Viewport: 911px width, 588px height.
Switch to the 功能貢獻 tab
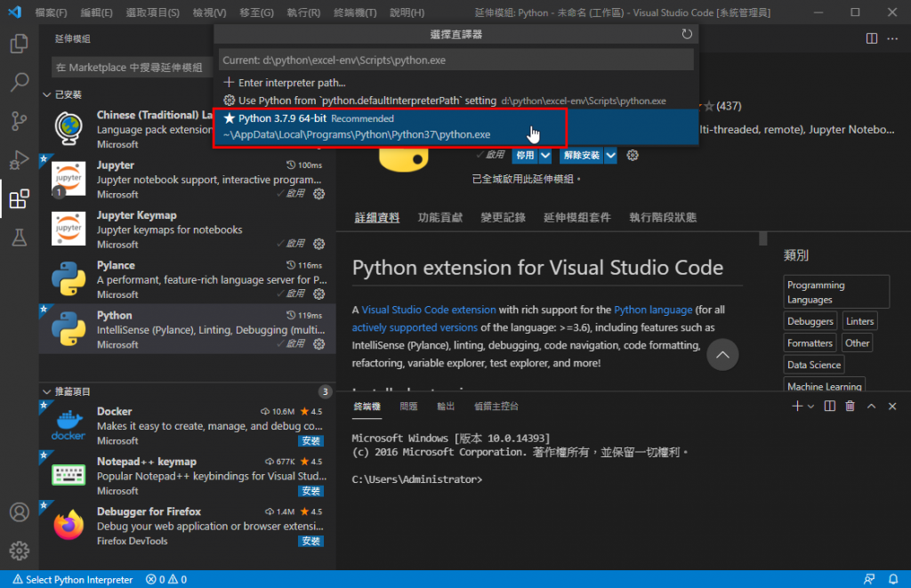pyautogui.click(x=440, y=217)
